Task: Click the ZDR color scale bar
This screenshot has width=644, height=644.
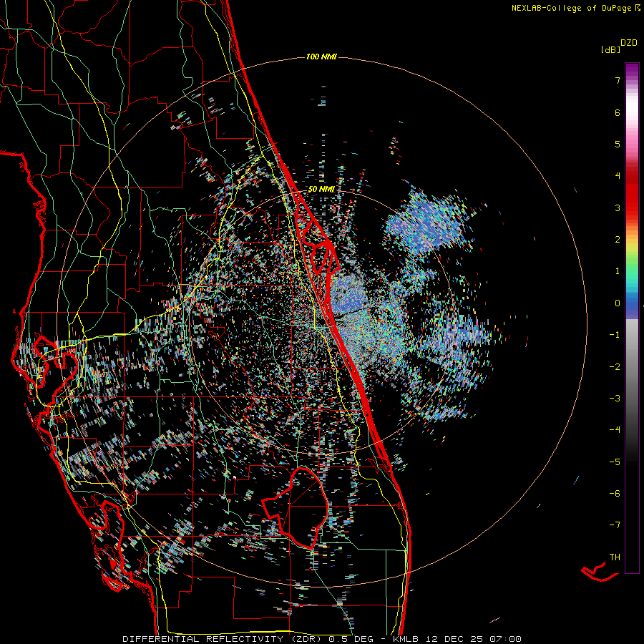Action: pos(632,318)
